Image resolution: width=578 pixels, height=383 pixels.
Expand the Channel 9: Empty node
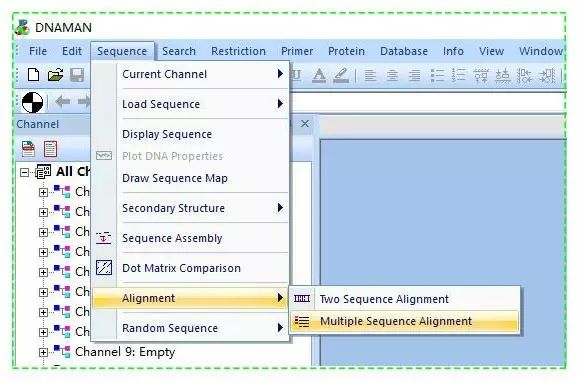[x=43, y=352]
